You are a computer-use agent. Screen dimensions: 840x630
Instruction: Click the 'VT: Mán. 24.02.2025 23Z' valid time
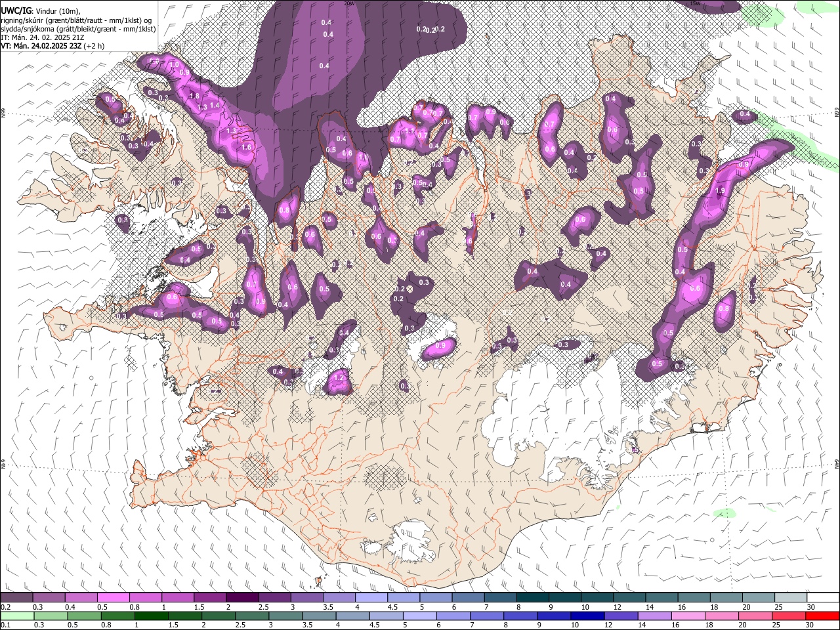point(41,46)
